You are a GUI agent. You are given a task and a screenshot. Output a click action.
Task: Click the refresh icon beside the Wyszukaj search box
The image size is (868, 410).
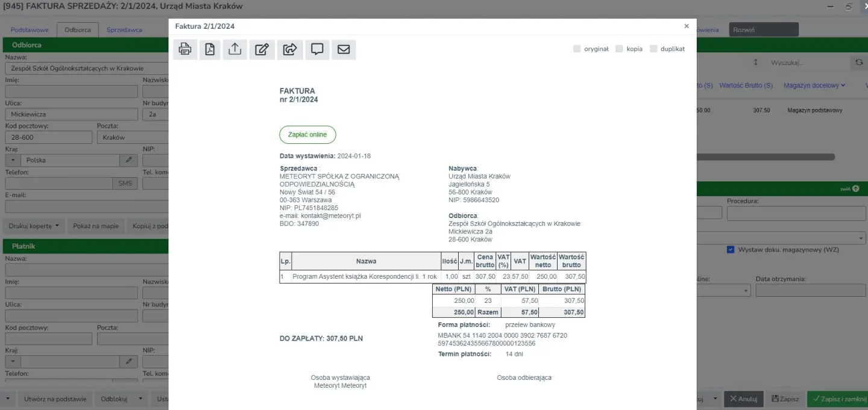pos(858,63)
